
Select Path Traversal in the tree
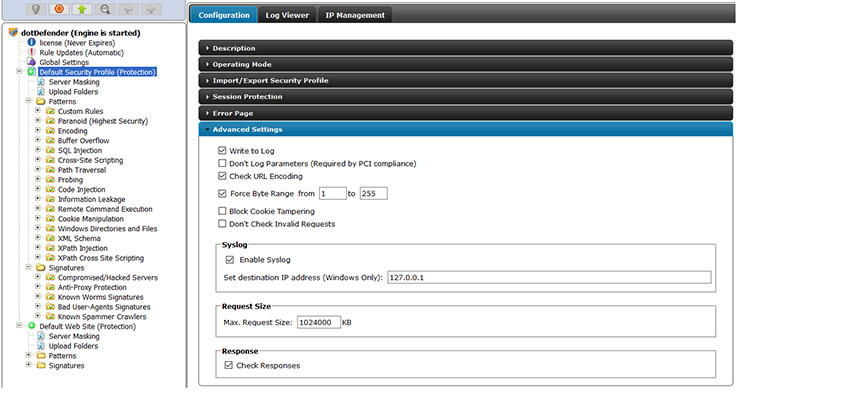click(82, 170)
